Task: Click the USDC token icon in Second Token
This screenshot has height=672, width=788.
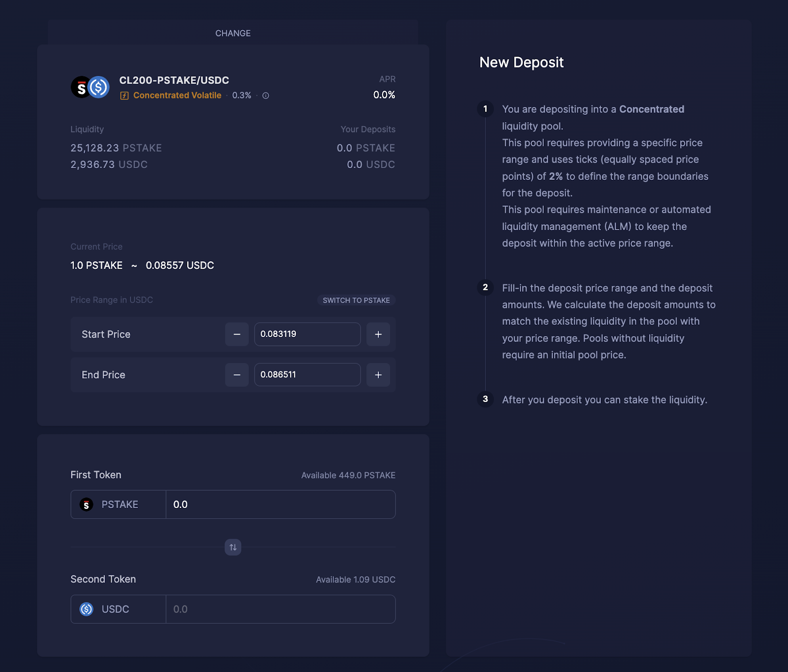Action: click(86, 609)
